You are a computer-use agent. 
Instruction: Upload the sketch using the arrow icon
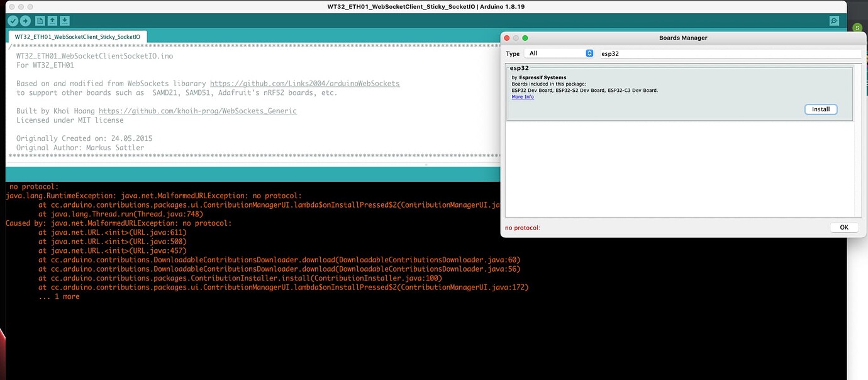25,20
